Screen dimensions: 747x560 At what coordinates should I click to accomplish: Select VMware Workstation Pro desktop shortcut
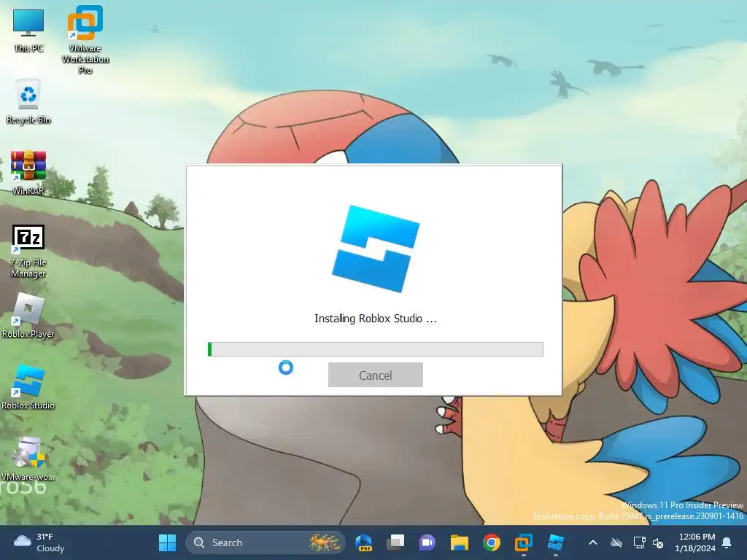point(85,40)
